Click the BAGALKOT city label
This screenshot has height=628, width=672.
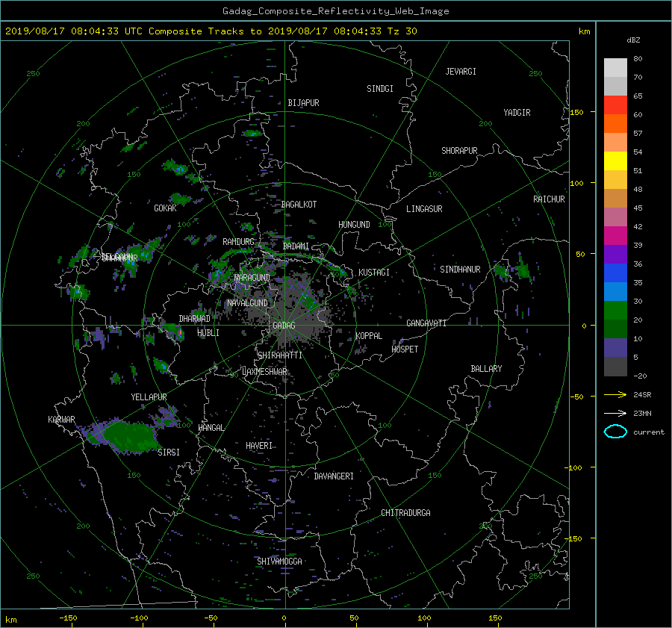click(x=299, y=205)
